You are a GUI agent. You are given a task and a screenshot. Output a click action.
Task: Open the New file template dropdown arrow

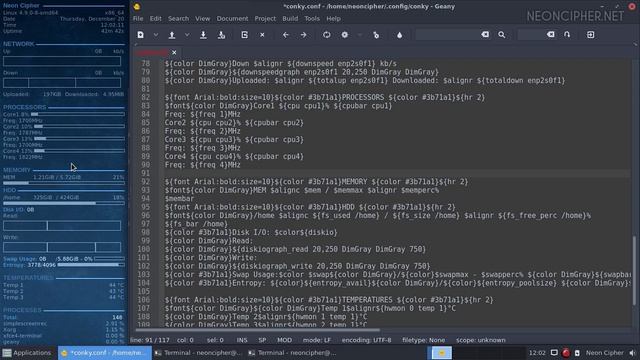[x=156, y=35]
